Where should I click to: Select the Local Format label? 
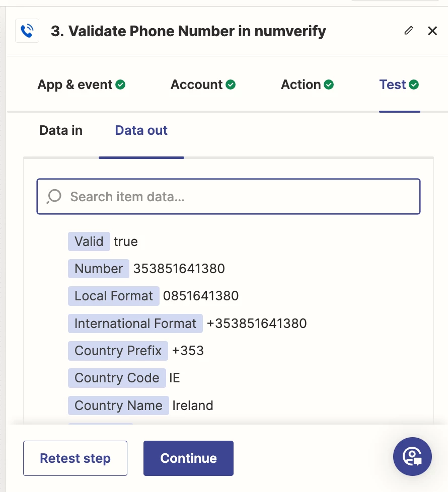114,296
